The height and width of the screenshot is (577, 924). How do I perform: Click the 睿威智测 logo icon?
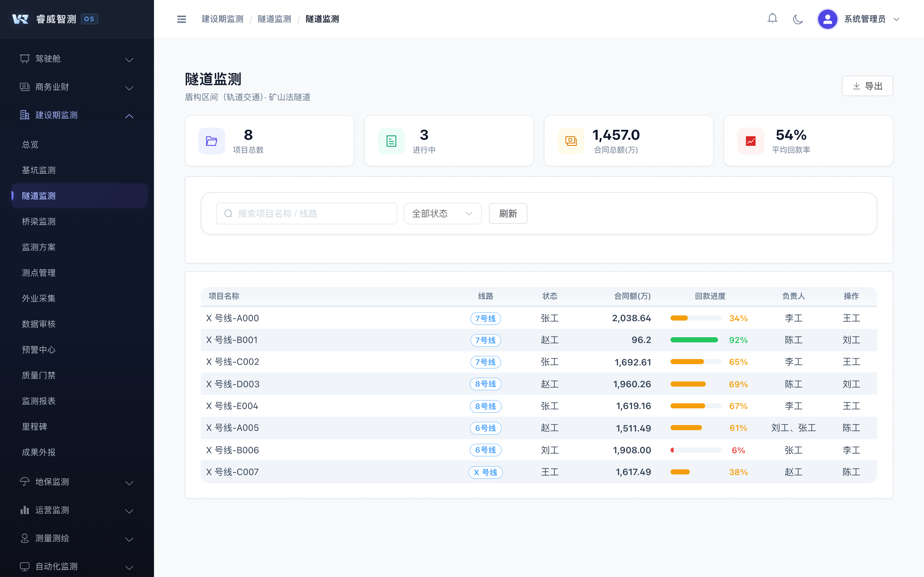click(21, 19)
